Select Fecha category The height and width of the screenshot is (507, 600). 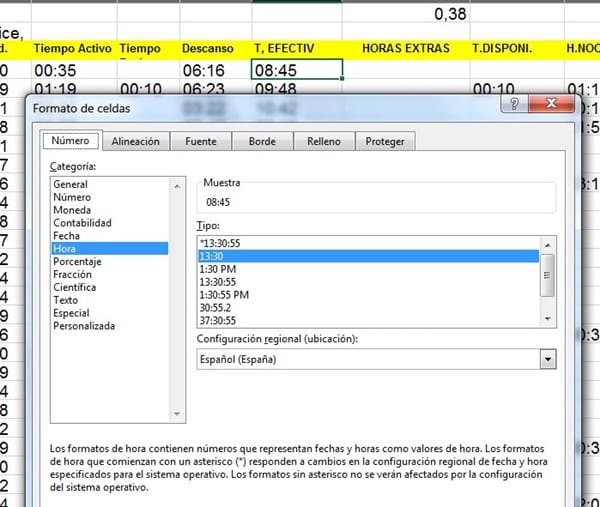pos(109,236)
